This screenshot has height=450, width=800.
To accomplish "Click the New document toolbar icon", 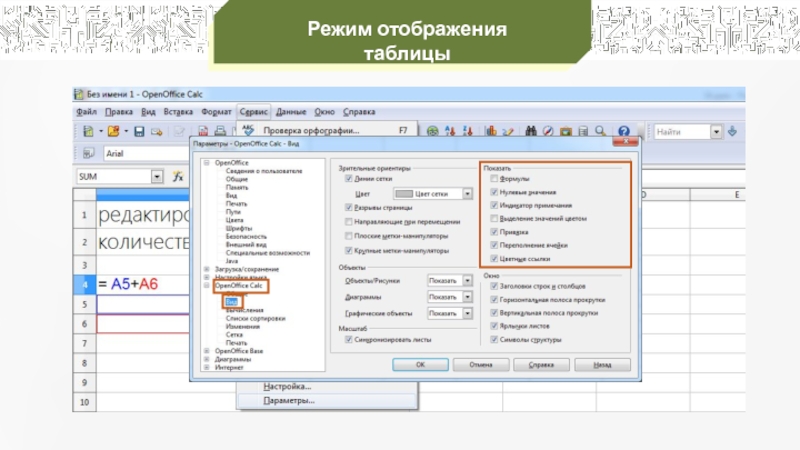I will 88,132.
